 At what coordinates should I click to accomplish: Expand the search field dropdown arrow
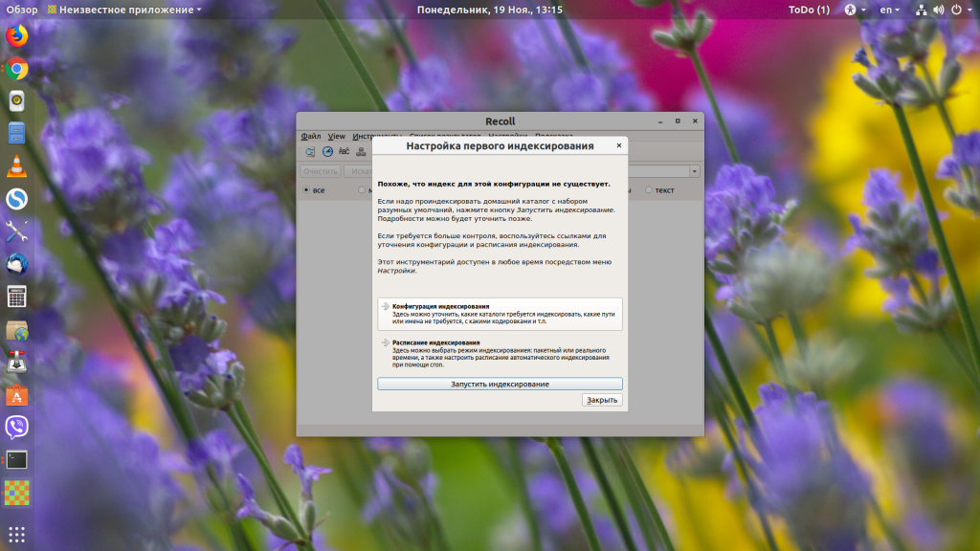[x=695, y=171]
